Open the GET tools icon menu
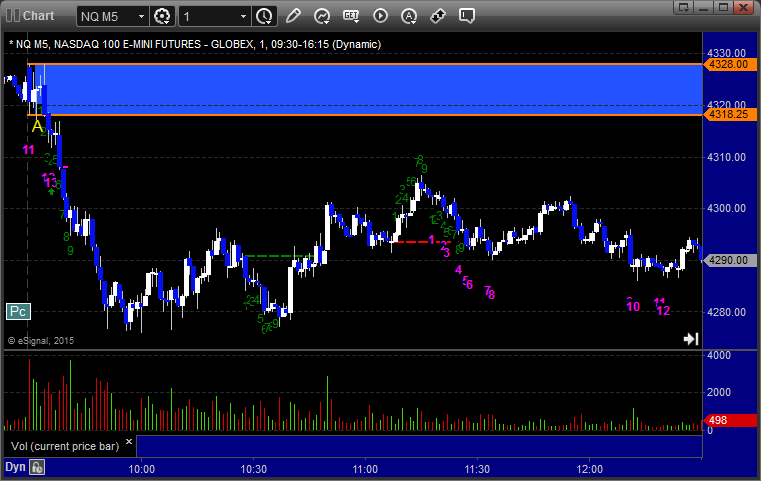The height and width of the screenshot is (481, 761). tap(351, 16)
